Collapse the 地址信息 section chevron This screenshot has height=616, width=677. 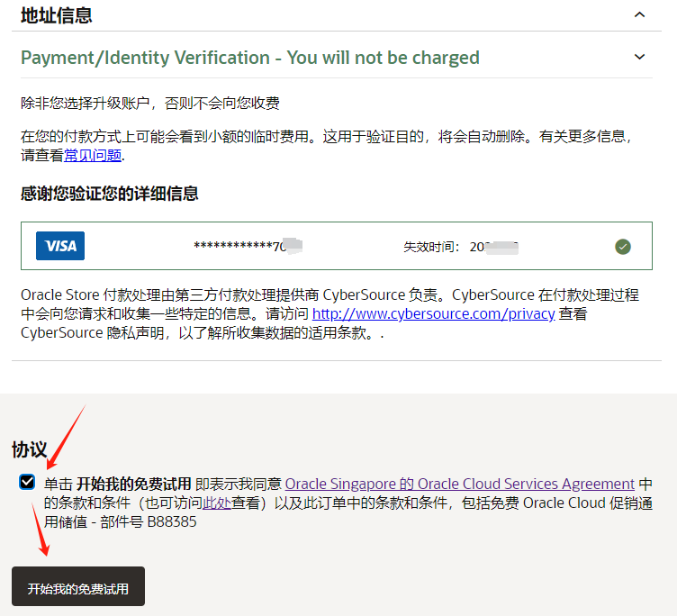click(x=639, y=15)
